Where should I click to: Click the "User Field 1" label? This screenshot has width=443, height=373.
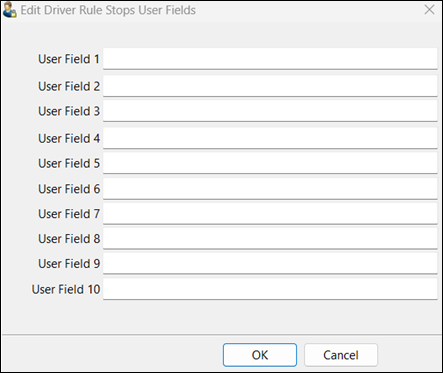tap(69, 59)
